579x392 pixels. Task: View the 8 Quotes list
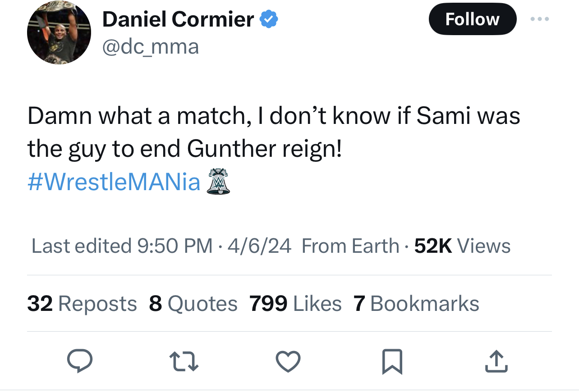193,304
